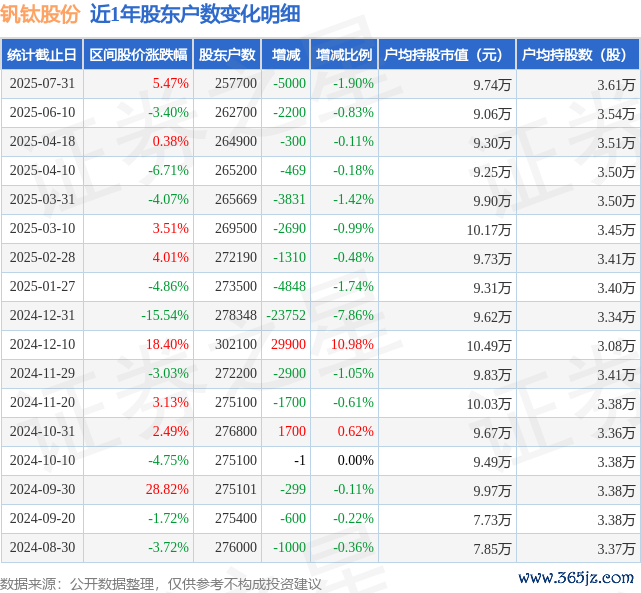Viewport: 641px width, 593px height.
Task: Click the 数据来源 disclaimer text
Action: [x=160, y=584]
